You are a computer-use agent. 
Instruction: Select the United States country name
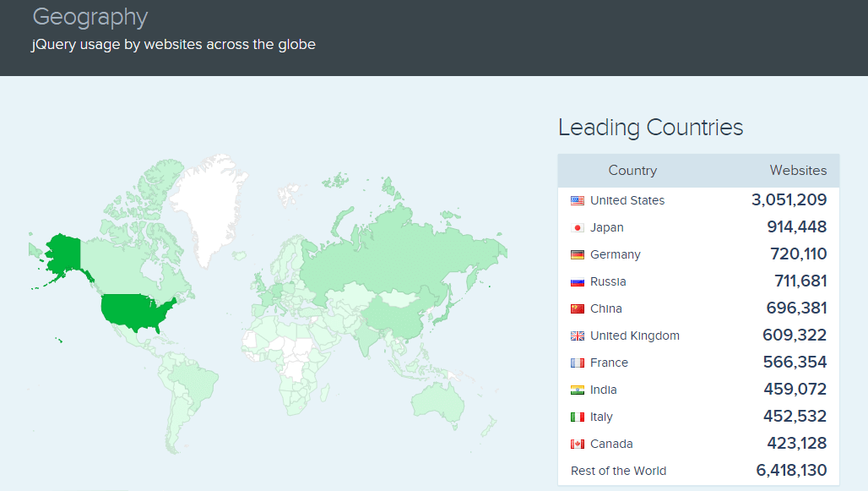pyautogui.click(x=627, y=200)
